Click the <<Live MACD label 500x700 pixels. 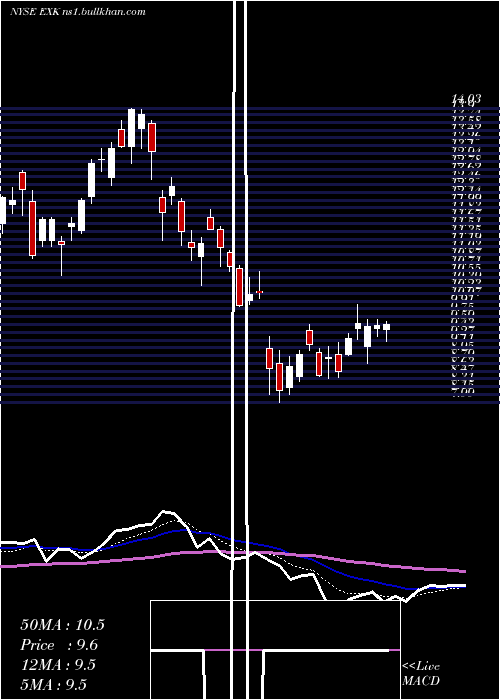pos(421,673)
